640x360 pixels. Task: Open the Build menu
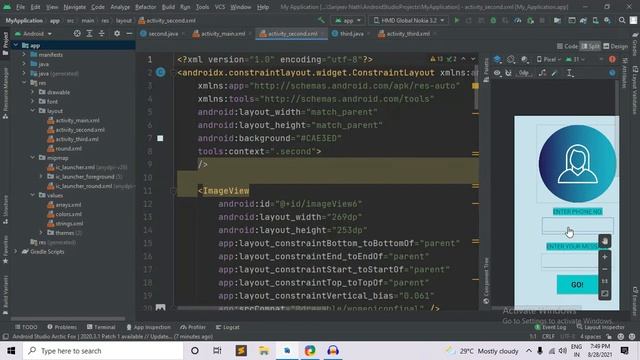(168, 7)
